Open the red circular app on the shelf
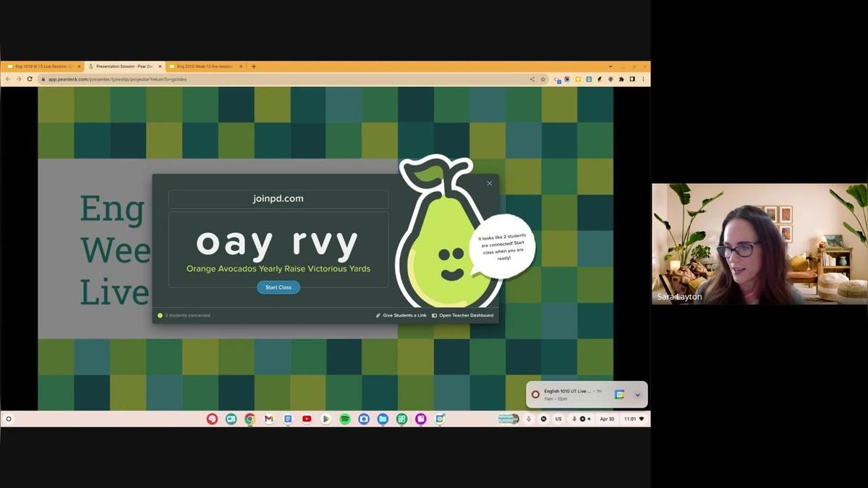 click(x=212, y=418)
